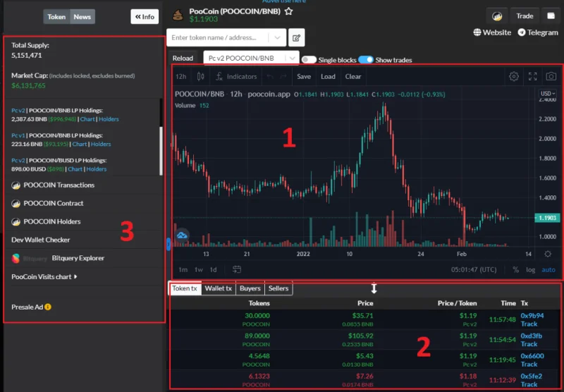Click the edit icon next to token search
Screen dimensions: 564x392
[x=296, y=37]
